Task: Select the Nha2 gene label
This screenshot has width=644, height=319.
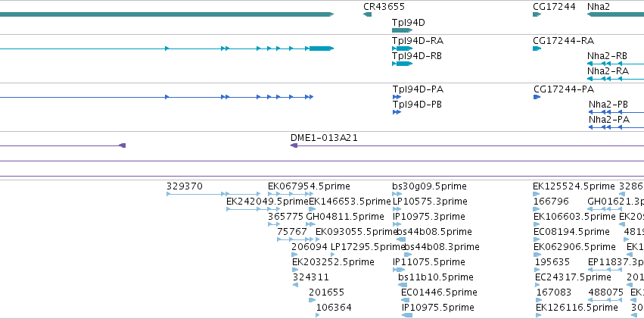Action: pyautogui.click(x=599, y=7)
